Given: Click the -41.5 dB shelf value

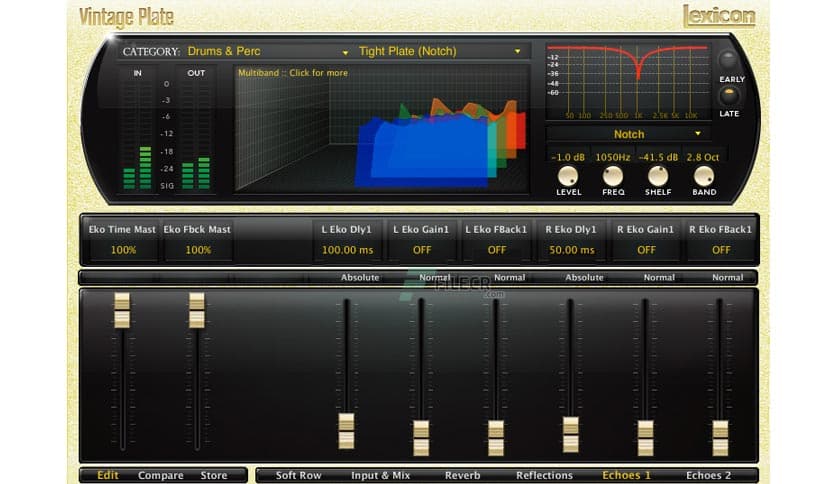Looking at the screenshot, I should (658, 157).
